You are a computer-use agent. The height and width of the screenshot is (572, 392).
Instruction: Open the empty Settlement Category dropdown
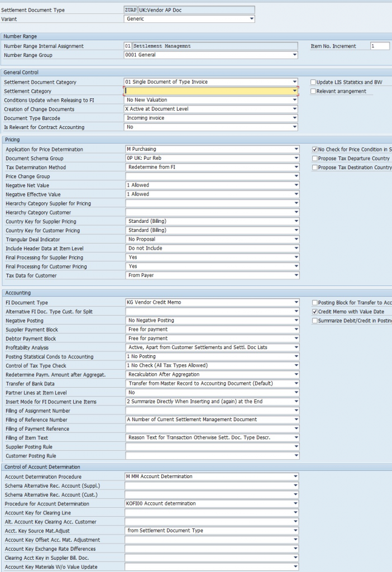(211, 91)
